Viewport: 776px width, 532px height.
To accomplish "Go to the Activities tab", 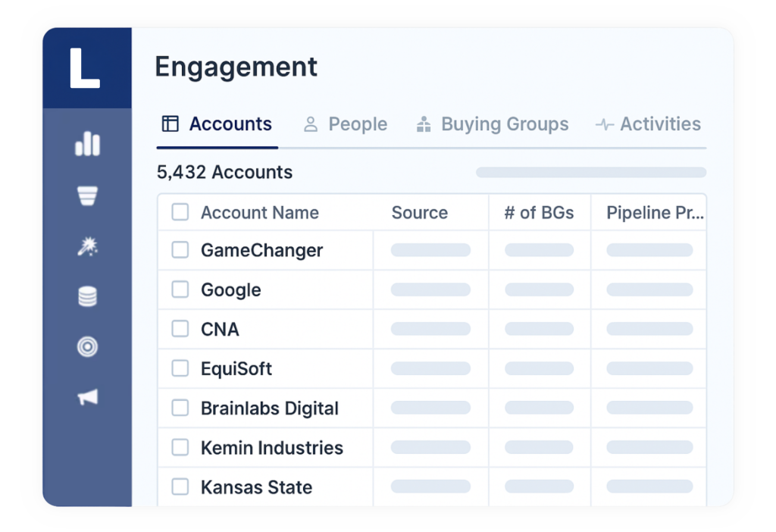I will point(649,124).
